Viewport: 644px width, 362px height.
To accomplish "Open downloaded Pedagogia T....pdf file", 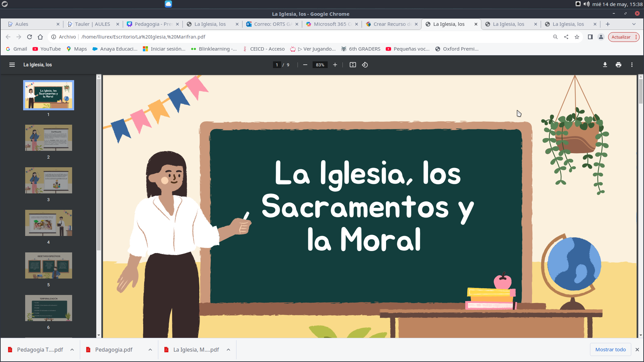I will [36, 350].
